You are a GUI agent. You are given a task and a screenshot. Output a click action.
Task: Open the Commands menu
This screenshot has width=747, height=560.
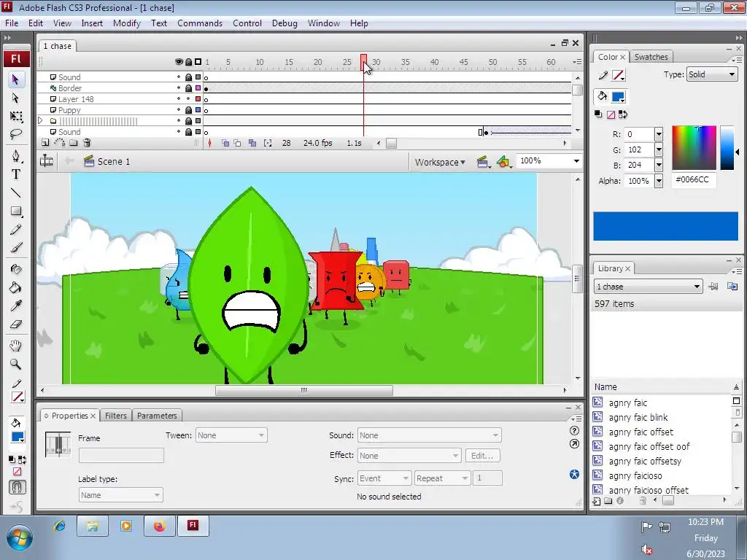tap(200, 23)
